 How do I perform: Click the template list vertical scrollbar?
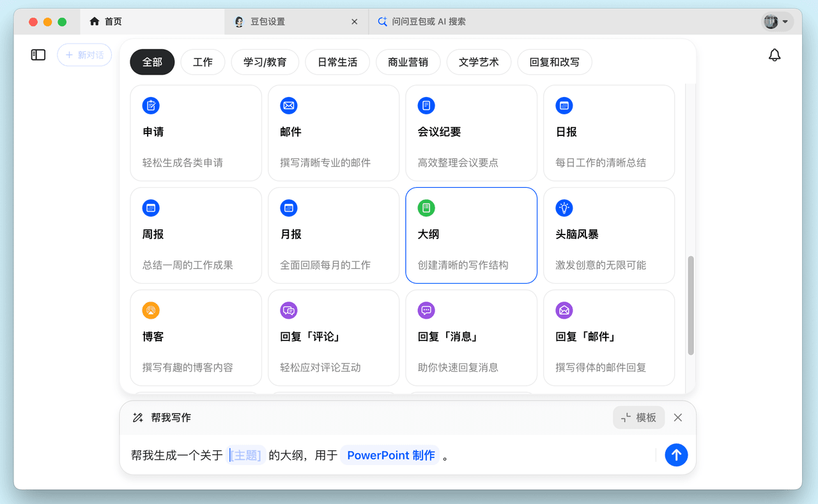tap(690, 305)
